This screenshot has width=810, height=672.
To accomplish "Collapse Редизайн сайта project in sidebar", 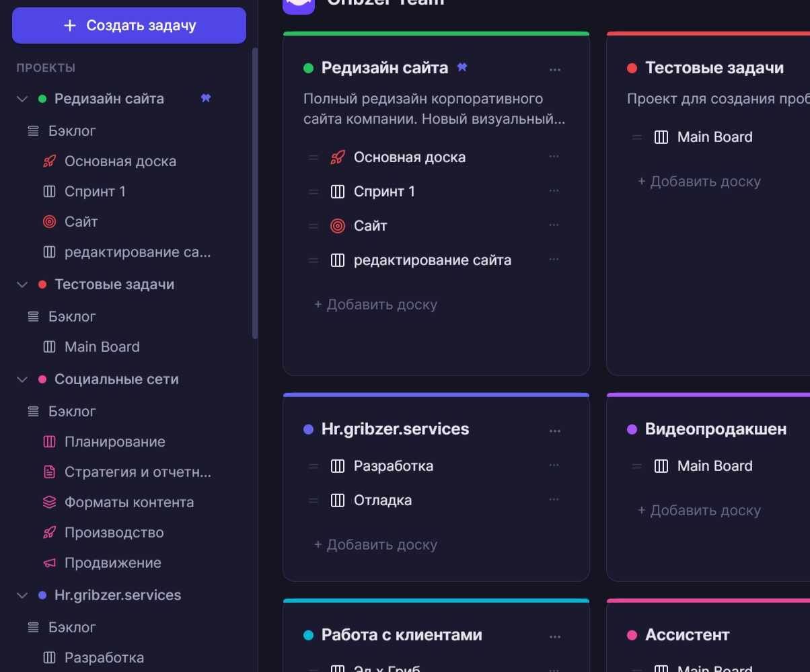I will pyautogui.click(x=22, y=99).
